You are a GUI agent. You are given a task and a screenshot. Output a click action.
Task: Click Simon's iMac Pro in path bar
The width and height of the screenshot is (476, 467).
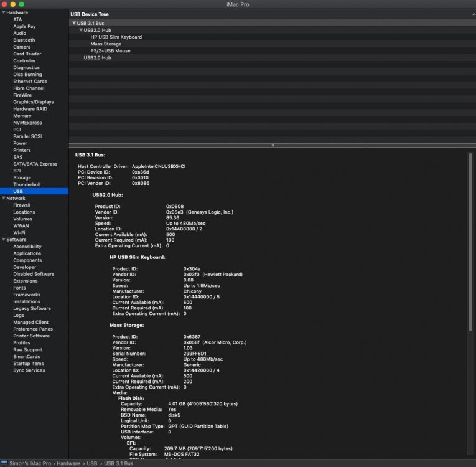(30, 463)
